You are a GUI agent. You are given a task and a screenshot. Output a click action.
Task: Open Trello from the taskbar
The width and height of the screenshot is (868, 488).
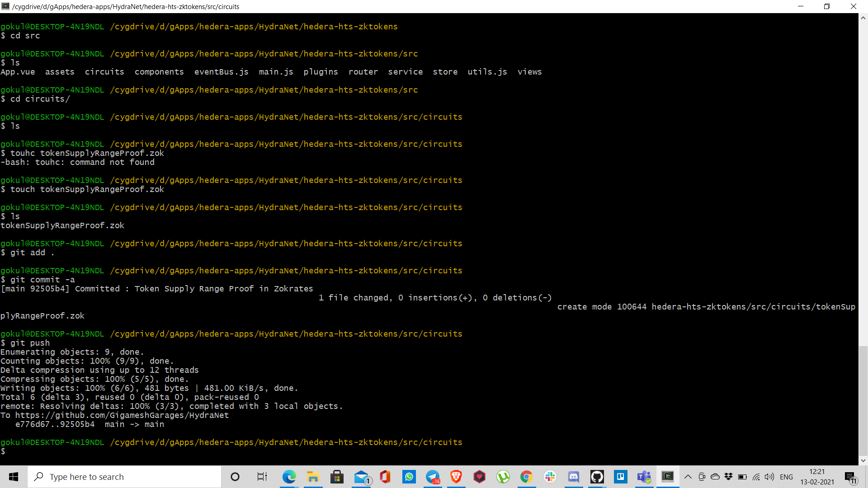[620, 477]
